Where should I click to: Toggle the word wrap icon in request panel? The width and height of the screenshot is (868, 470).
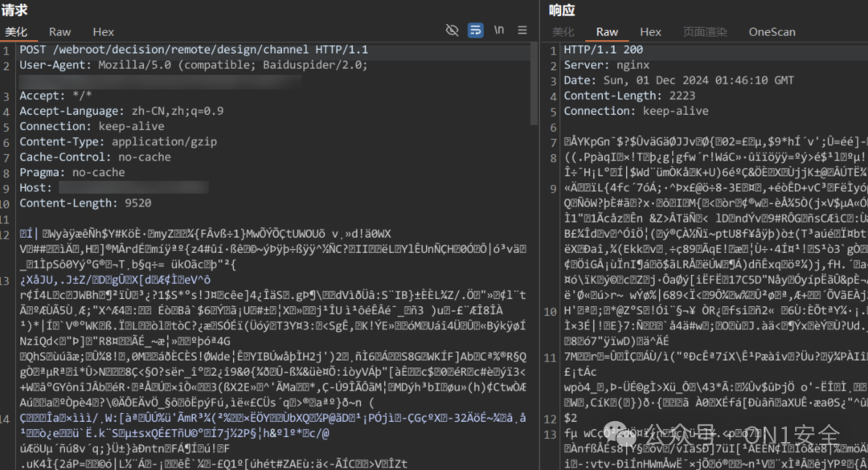pos(476,31)
